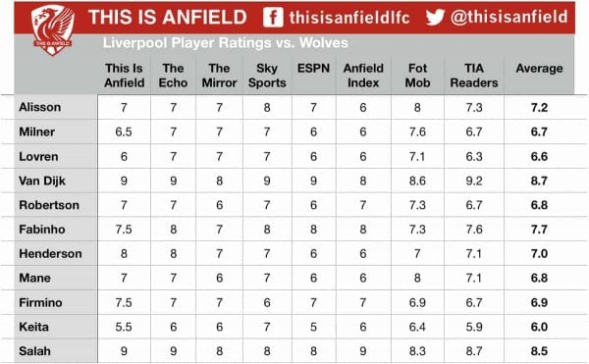Click the Salah row label
Viewport: 589px width, 364px height.
coord(34,351)
